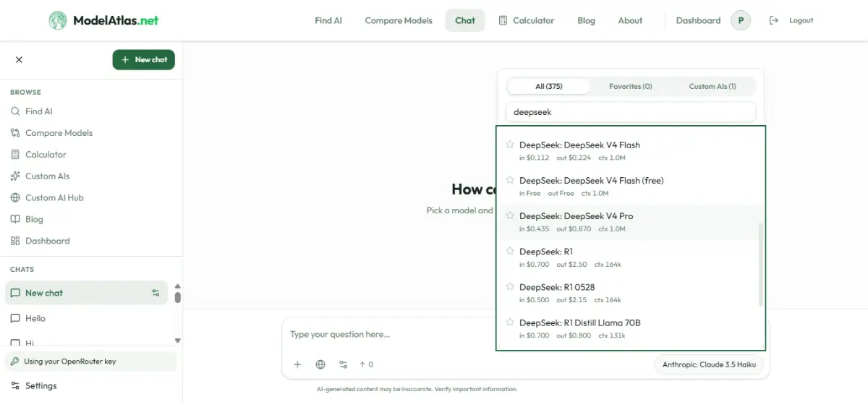Open Calculator in the sidebar
The width and height of the screenshot is (868, 402).
click(x=38, y=155)
